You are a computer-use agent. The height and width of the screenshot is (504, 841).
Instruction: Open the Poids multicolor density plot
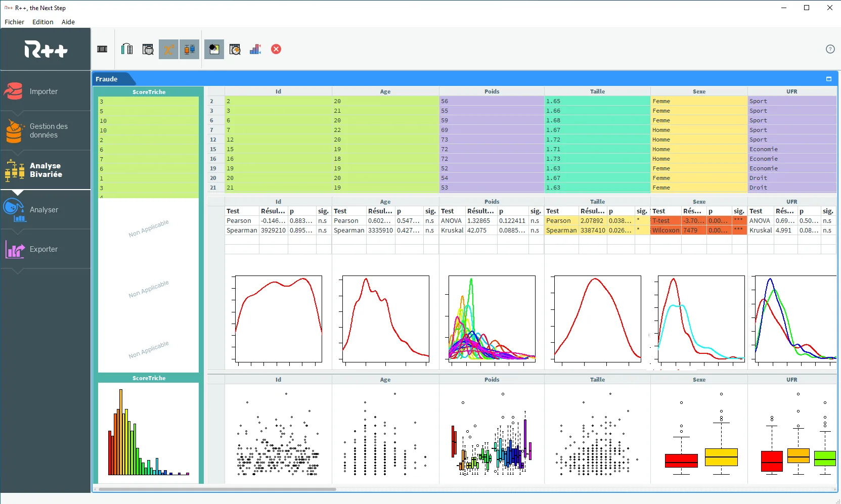click(x=492, y=319)
